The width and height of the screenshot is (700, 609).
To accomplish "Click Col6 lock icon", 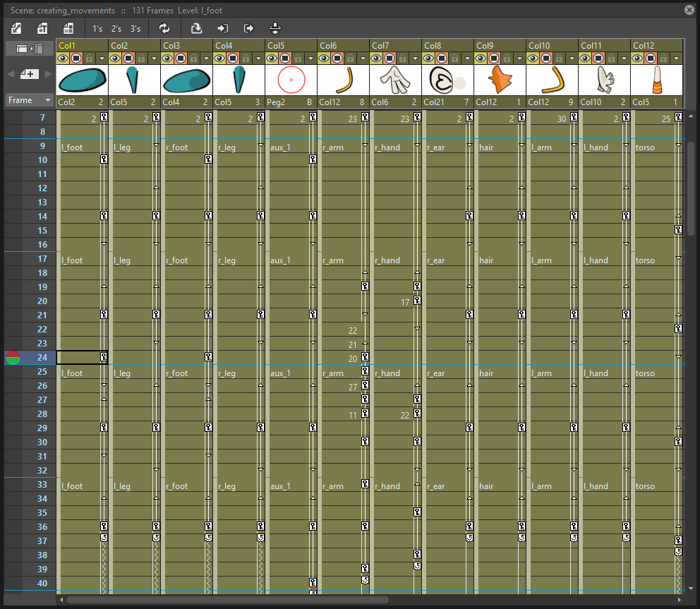I will coord(351,58).
